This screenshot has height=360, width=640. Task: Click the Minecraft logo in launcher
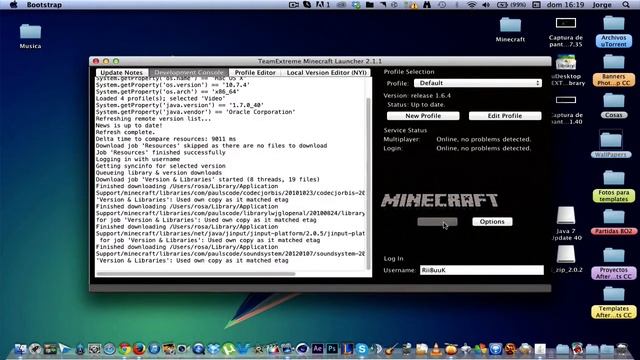tap(440, 200)
